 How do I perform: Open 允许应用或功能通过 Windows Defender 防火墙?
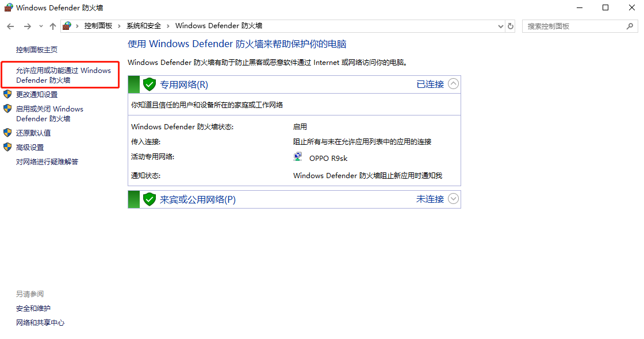(x=63, y=75)
